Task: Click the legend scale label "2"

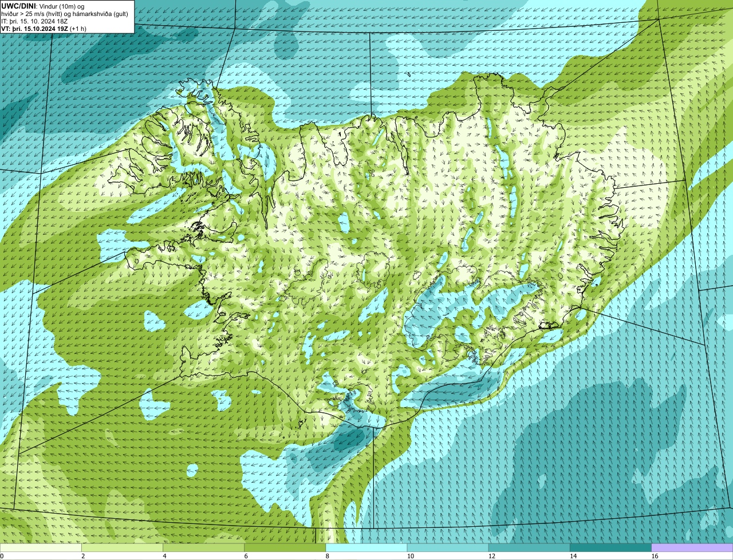Action: (83, 556)
